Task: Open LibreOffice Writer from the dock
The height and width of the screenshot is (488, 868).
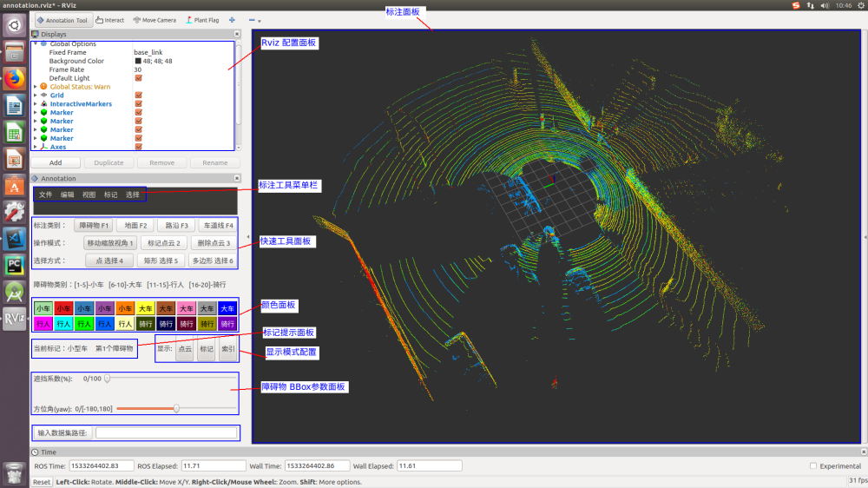Action: pyautogui.click(x=15, y=105)
